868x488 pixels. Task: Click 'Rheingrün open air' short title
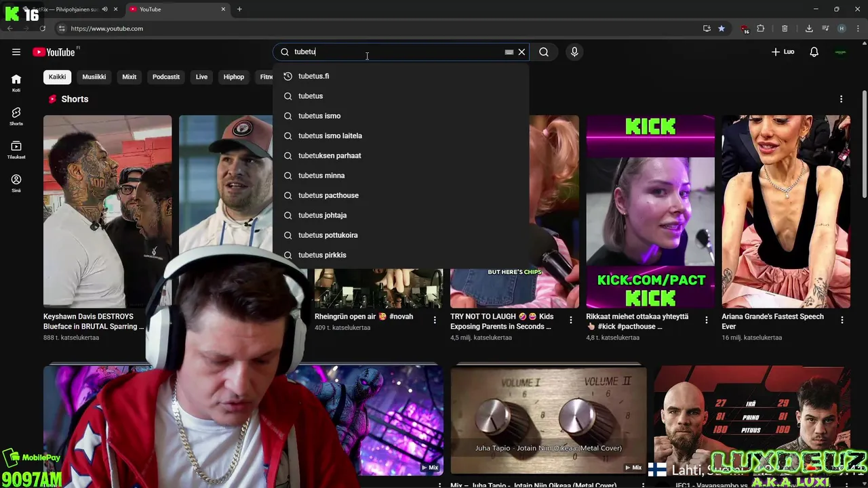[363, 317]
